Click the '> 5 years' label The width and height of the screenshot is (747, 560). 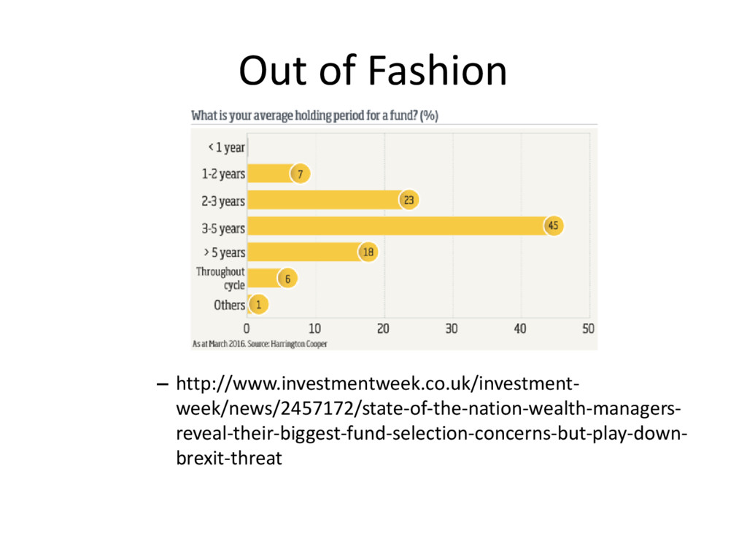click(223, 252)
